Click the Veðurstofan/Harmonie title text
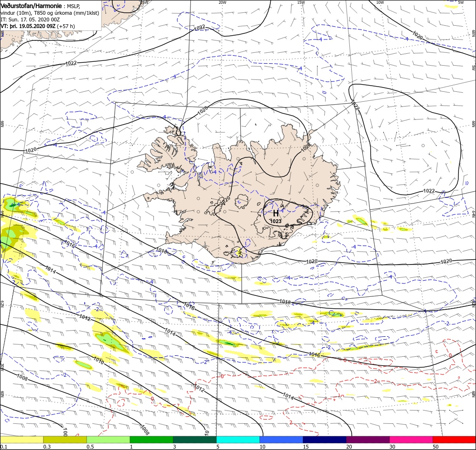The image size is (476, 450). (31, 6)
